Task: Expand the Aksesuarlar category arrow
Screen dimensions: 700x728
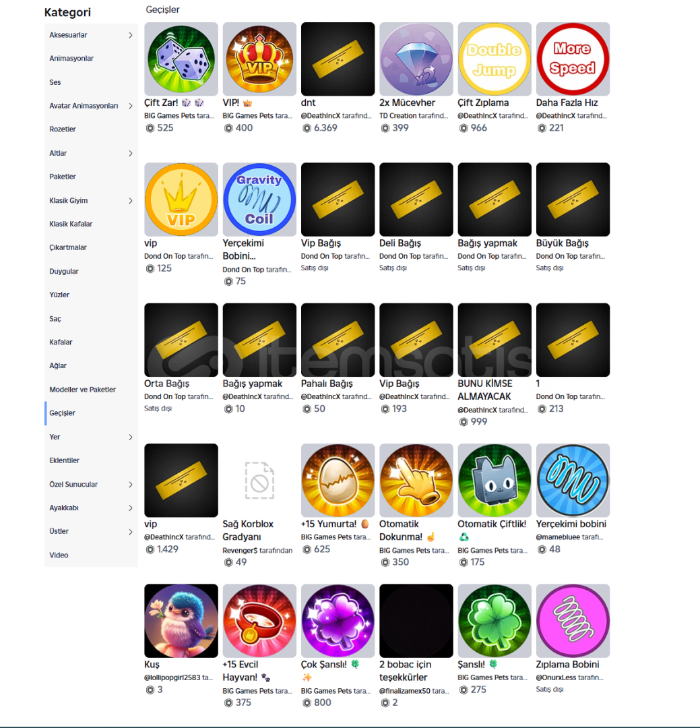Action: coord(131,35)
